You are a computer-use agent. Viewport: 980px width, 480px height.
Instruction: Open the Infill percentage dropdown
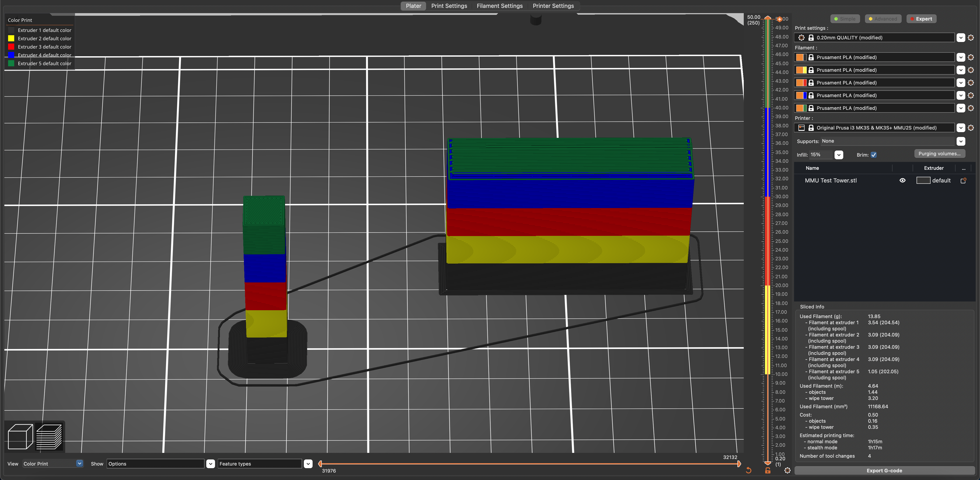click(839, 155)
